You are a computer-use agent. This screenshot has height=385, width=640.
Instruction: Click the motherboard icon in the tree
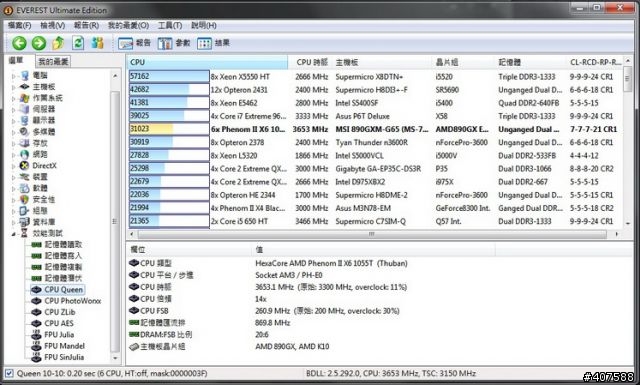point(24,87)
